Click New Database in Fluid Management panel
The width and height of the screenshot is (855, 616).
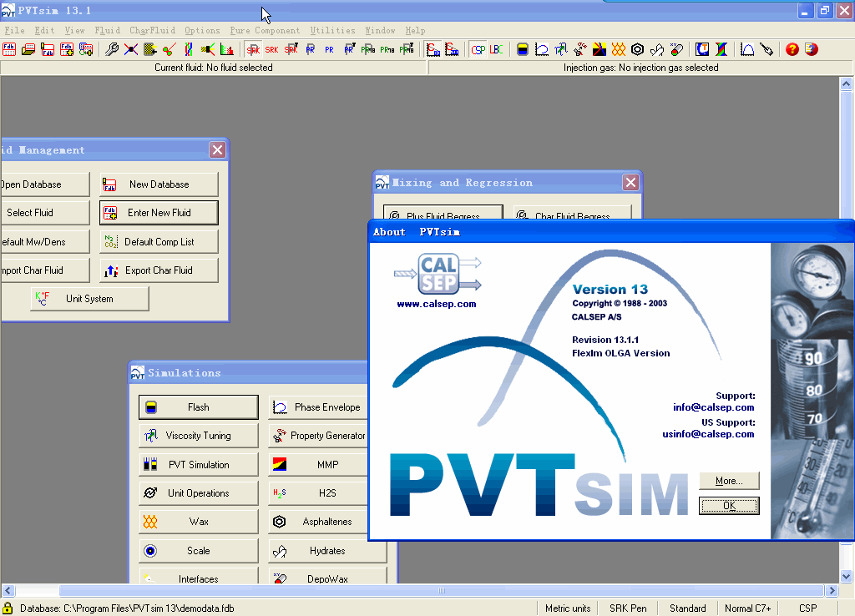click(x=159, y=184)
